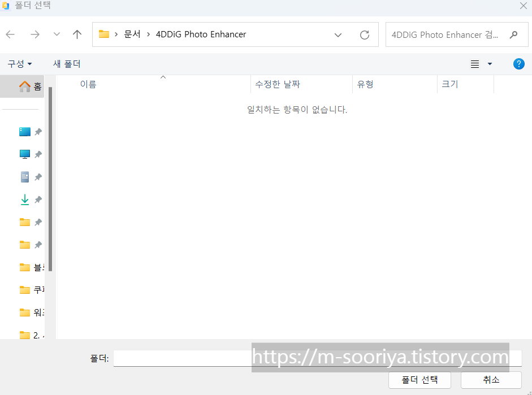Click navigation pane vertical scrollbar

50,179
